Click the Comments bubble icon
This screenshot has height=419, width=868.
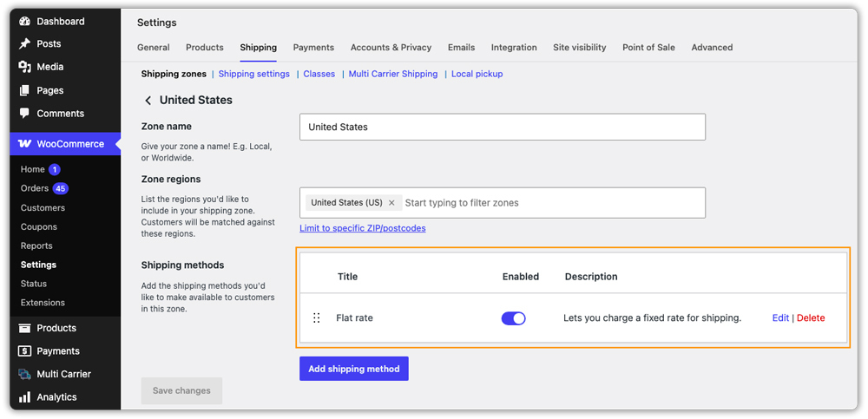24,114
